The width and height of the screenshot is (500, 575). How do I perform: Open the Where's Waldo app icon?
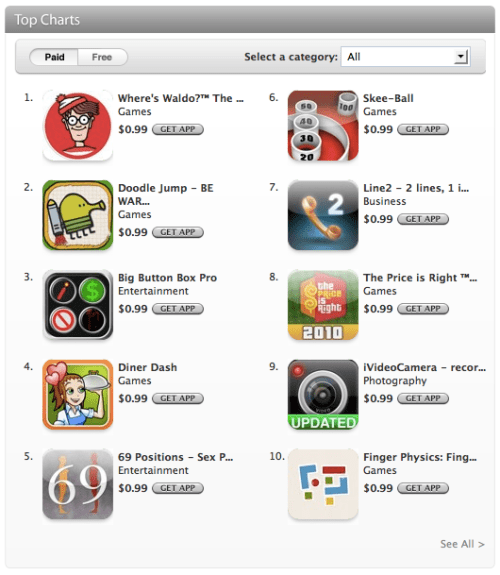77,125
